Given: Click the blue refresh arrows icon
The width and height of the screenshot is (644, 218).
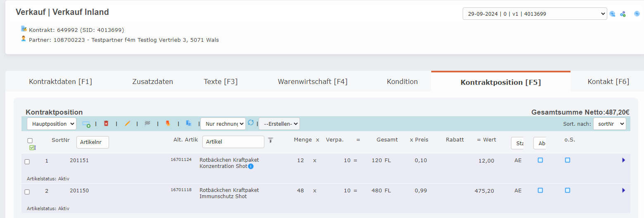Looking at the screenshot, I should tap(251, 123).
